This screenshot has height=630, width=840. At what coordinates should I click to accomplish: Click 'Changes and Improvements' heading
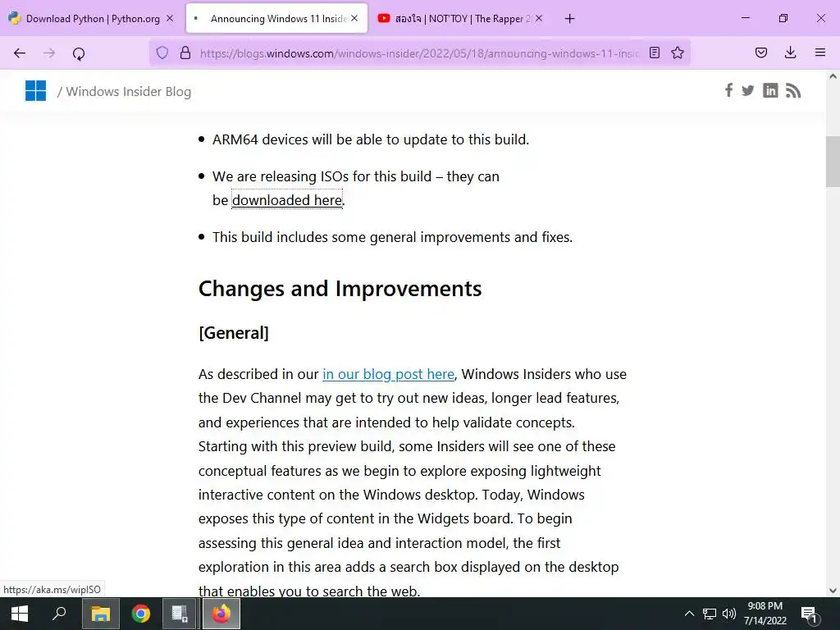tap(340, 289)
